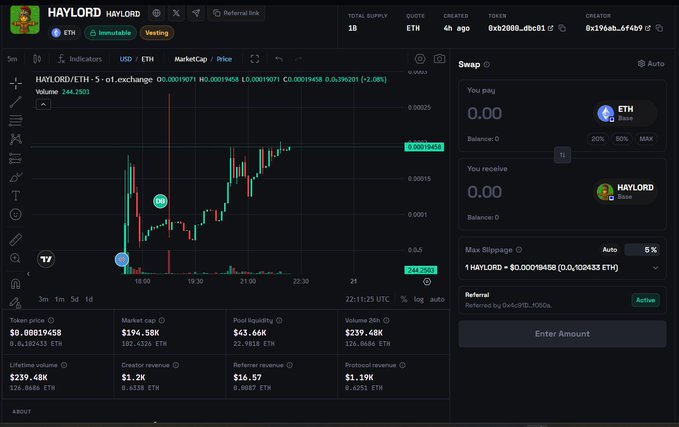This screenshot has height=427, width=679.
Task: Click the TradingView logo on chart
Action: point(46,259)
